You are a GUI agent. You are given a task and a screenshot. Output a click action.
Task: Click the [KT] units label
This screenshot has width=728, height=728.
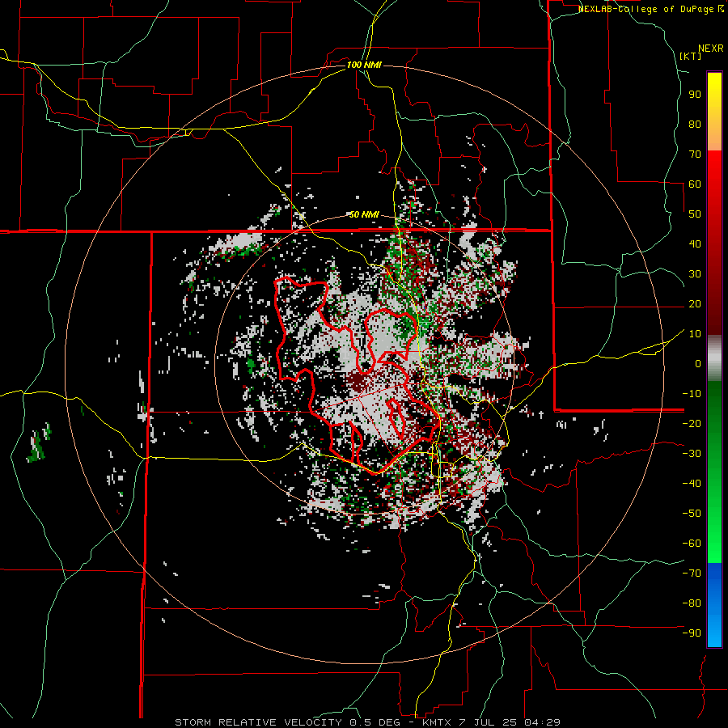pyautogui.click(x=691, y=56)
